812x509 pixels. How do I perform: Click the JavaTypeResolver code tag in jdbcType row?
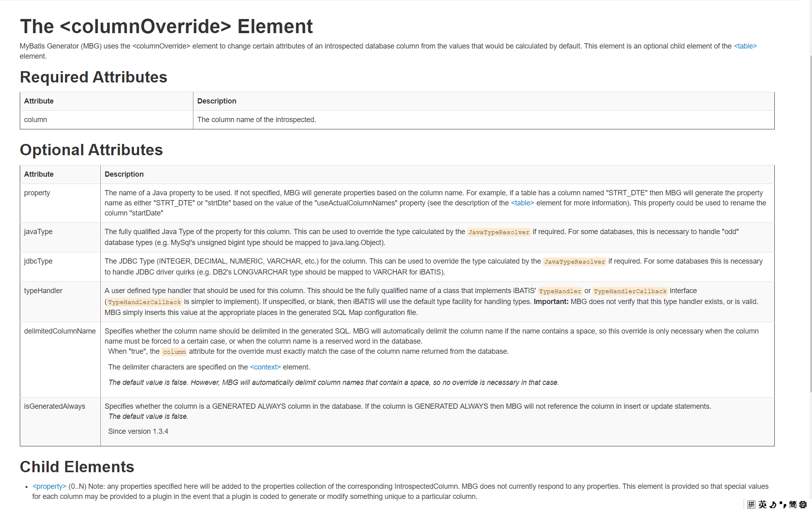pos(575,262)
